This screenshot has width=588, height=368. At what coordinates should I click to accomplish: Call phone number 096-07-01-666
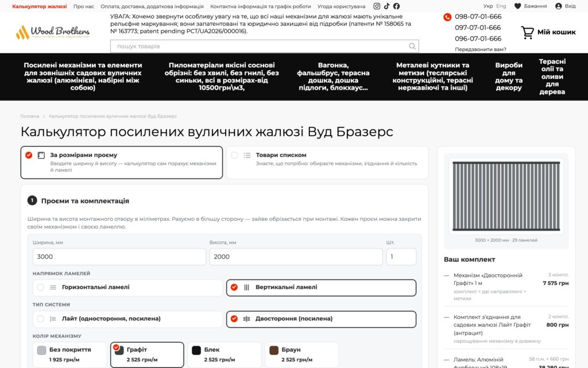[478, 39]
